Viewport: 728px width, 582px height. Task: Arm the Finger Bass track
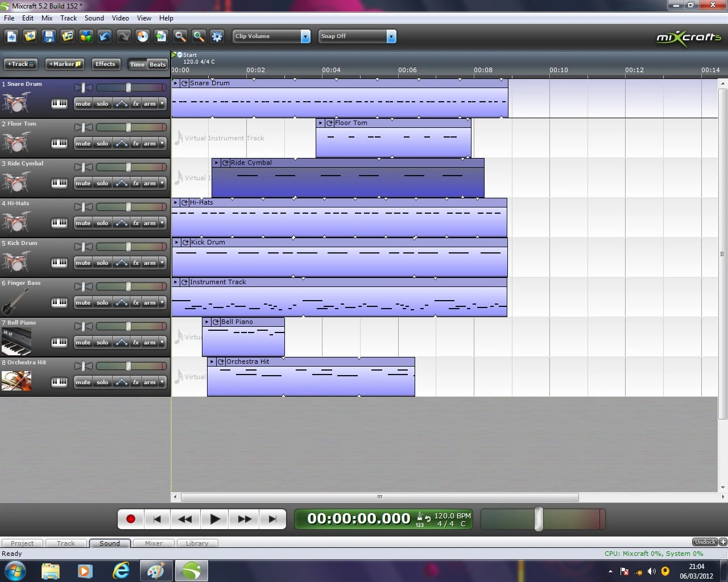[150, 302]
